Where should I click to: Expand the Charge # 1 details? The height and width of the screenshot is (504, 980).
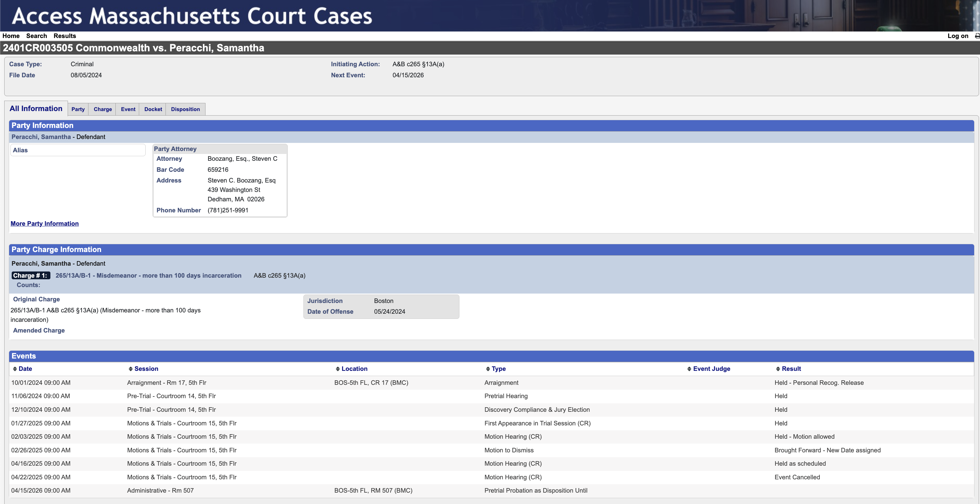coord(31,275)
